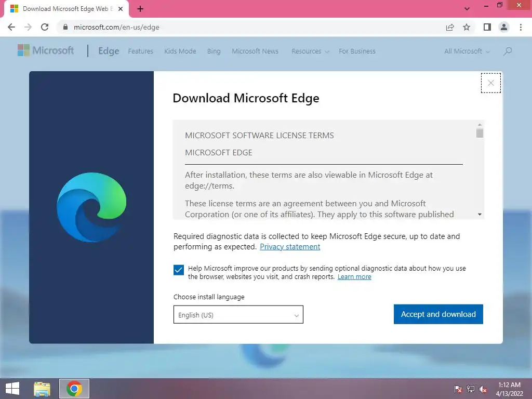Open the site search magnifier

tap(508, 51)
